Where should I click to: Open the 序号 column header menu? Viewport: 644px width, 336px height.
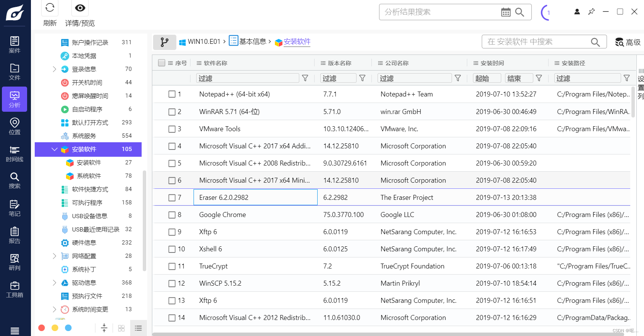[x=170, y=63]
